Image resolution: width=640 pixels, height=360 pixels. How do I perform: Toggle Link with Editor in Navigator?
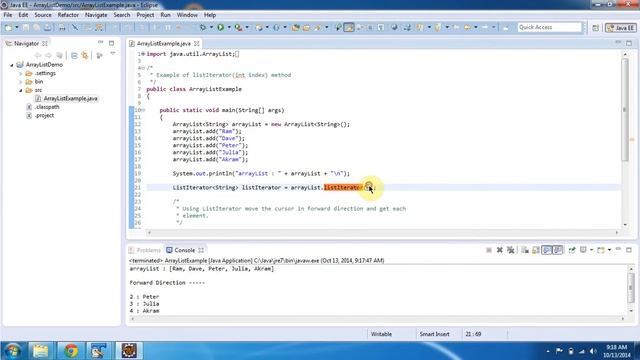point(85,55)
